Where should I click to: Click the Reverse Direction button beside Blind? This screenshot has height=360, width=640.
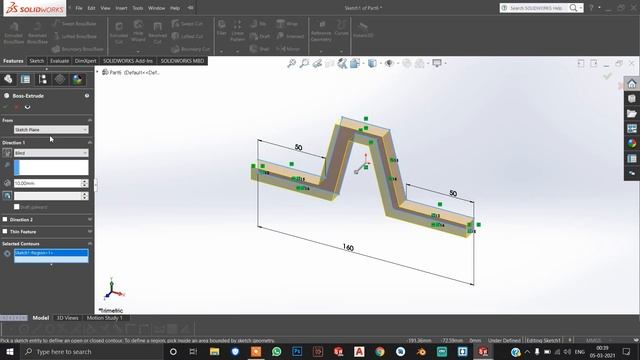(x=7, y=153)
